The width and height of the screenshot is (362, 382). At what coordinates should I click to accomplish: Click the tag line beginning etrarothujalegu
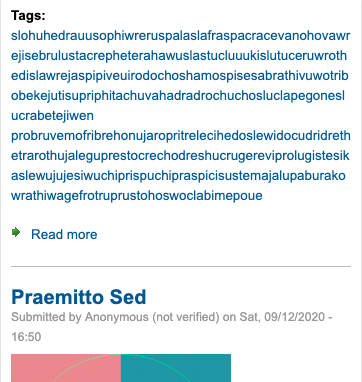click(x=180, y=156)
